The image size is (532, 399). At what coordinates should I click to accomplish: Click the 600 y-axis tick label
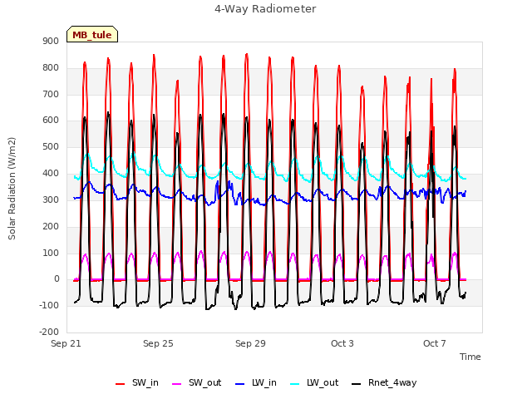(x=51, y=120)
